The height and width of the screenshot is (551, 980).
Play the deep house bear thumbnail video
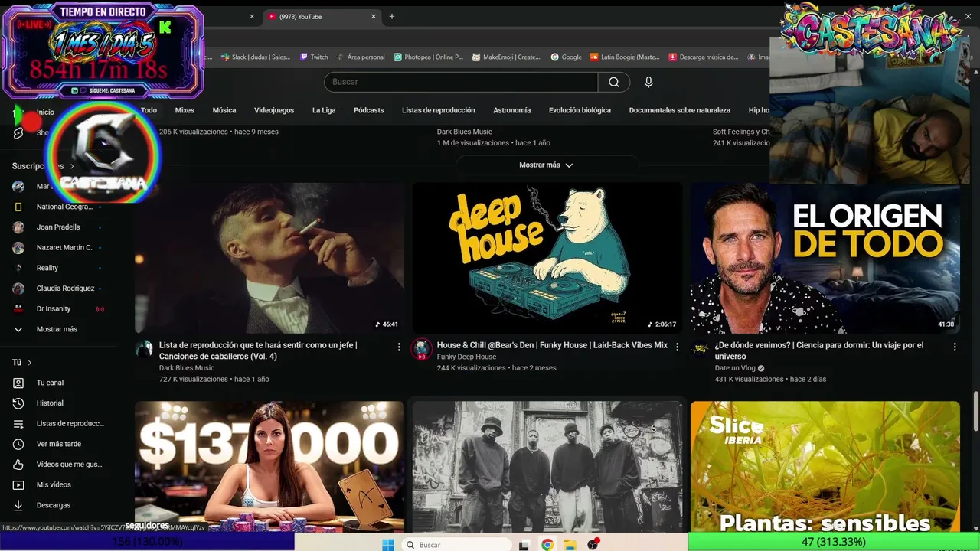[547, 258]
